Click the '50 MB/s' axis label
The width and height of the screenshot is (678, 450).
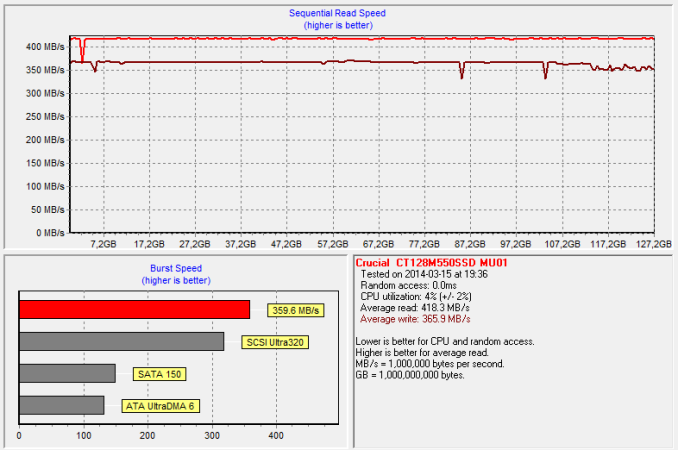(x=48, y=210)
